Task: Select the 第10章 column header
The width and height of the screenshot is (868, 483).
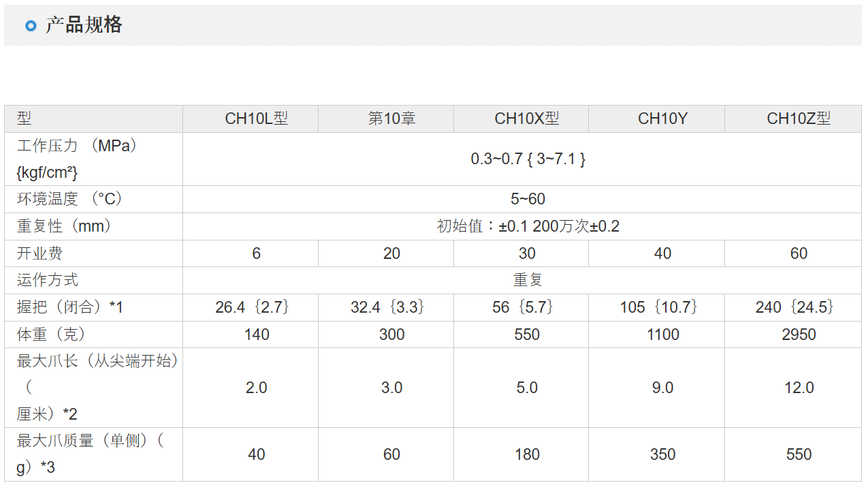Action: tap(391, 119)
